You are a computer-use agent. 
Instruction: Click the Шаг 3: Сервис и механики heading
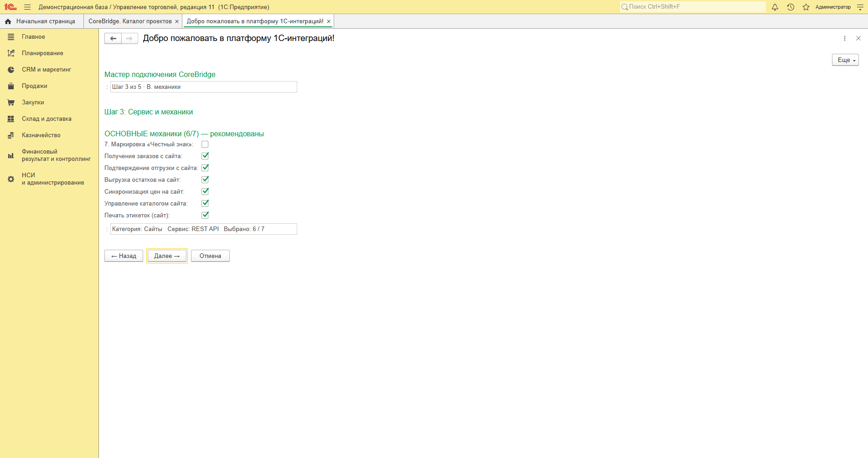point(149,112)
